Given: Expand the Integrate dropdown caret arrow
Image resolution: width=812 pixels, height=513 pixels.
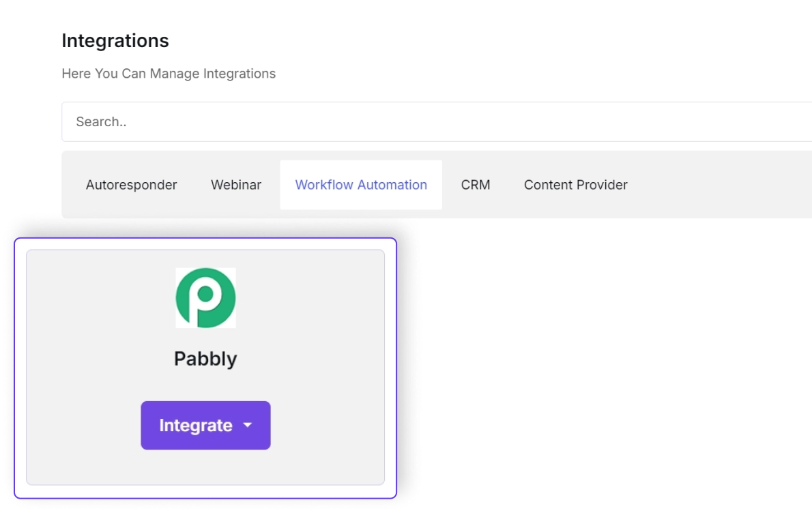Looking at the screenshot, I should click(x=248, y=426).
